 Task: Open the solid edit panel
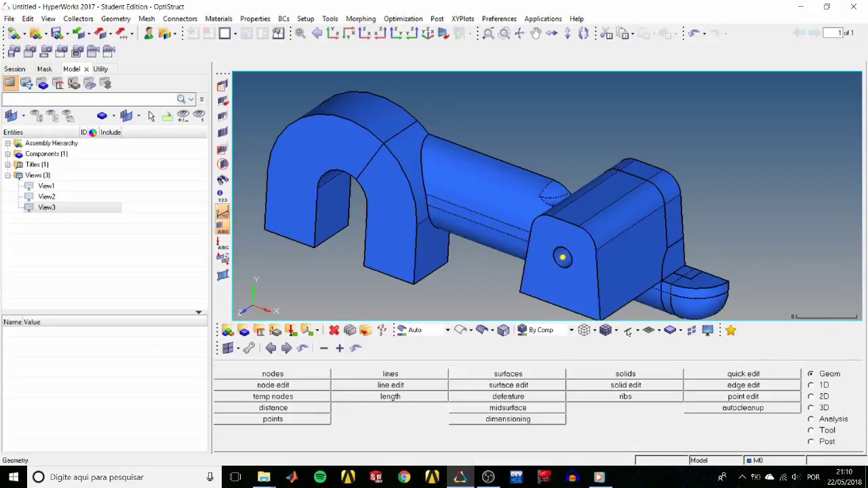click(625, 385)
